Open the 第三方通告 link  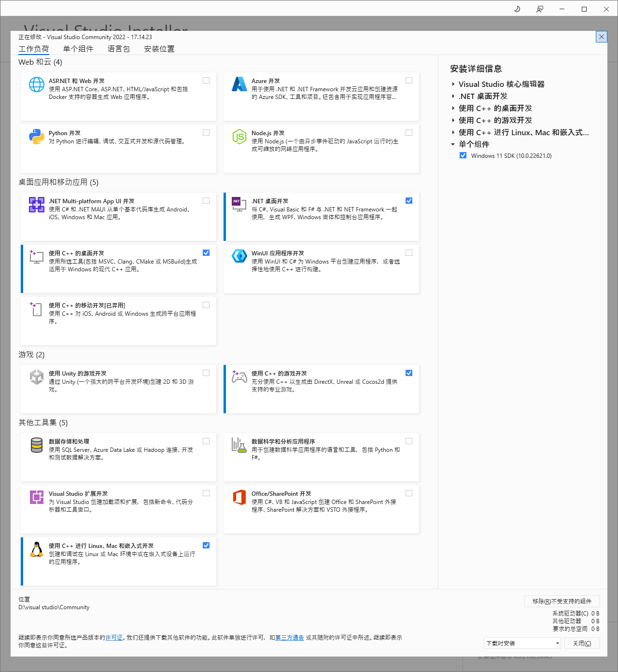(x=290, y=638)
